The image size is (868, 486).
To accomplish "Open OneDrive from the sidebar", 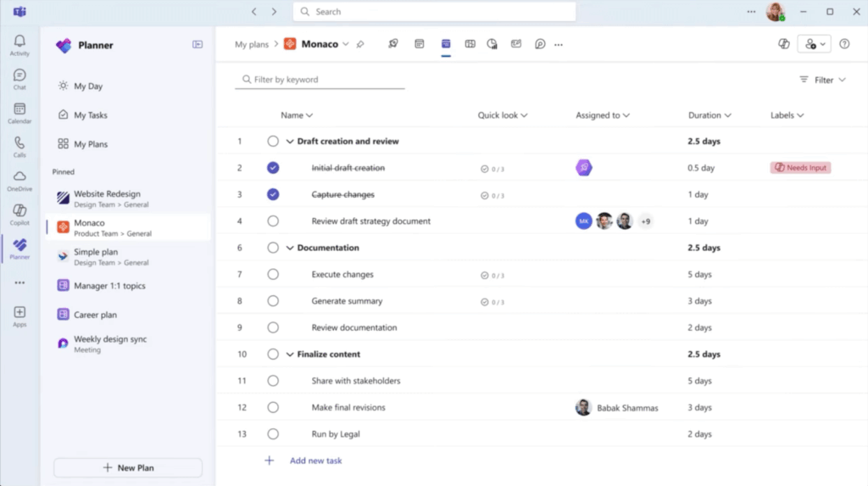I will pos(19,182).
